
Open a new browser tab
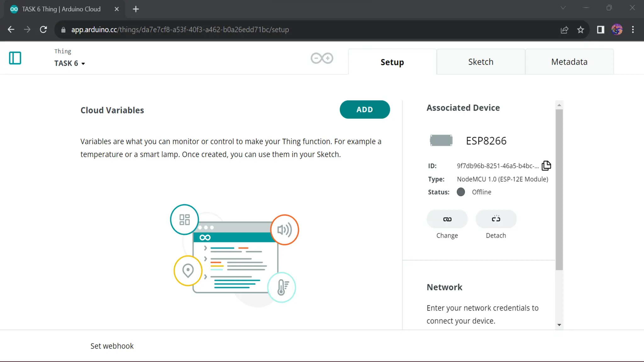[136, 9]
